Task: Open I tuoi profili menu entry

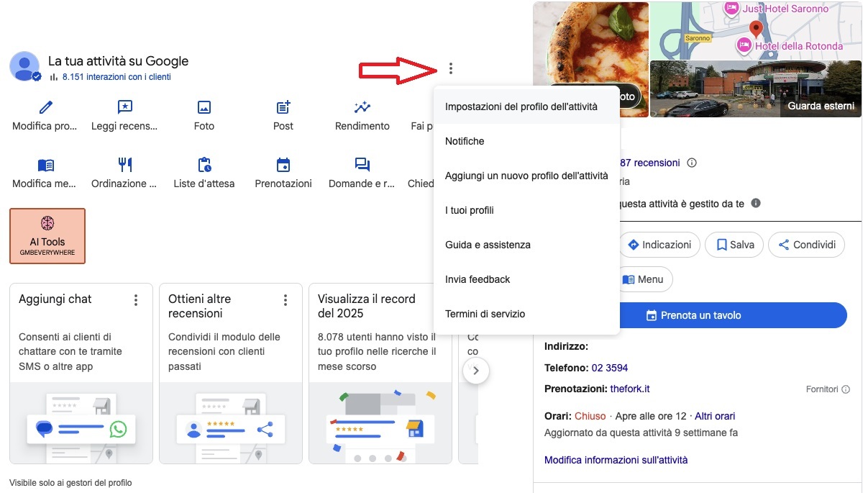Action: point(526,210)
